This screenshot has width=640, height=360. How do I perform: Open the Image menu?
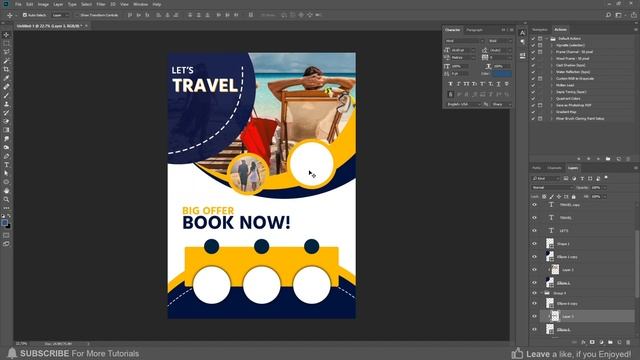[x=43, y=4]
